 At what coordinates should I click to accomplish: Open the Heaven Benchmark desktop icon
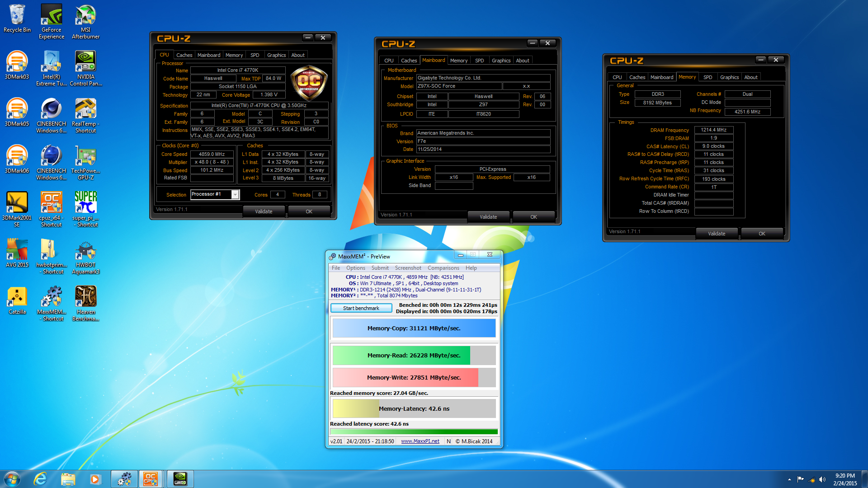(x=86, y=303)
